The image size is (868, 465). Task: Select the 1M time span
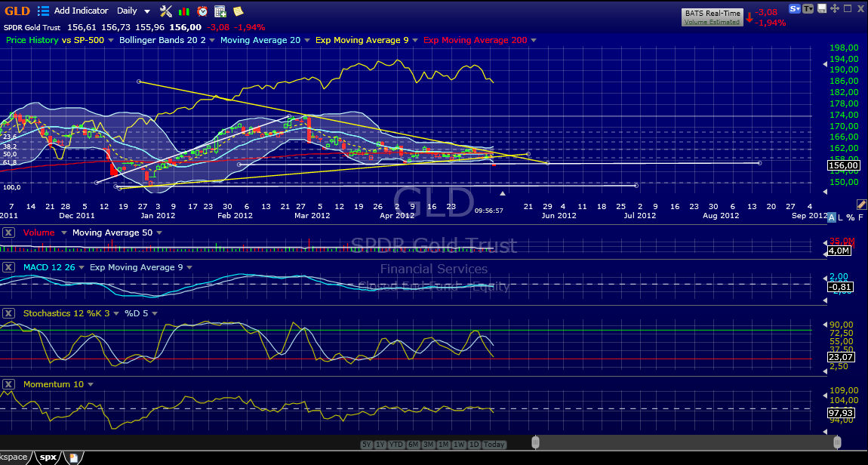tap(443, 445)
